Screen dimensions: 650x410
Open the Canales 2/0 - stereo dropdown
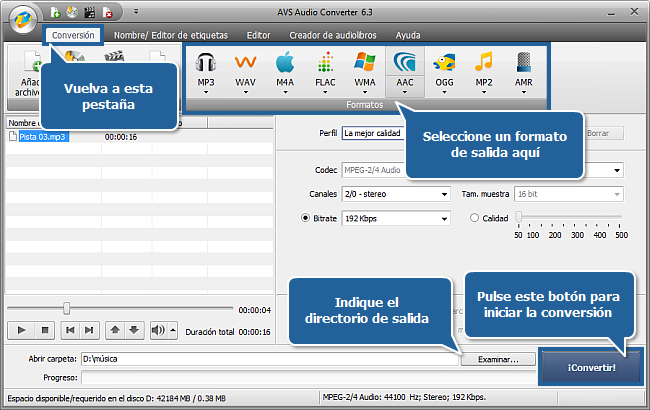coord(396,193)
